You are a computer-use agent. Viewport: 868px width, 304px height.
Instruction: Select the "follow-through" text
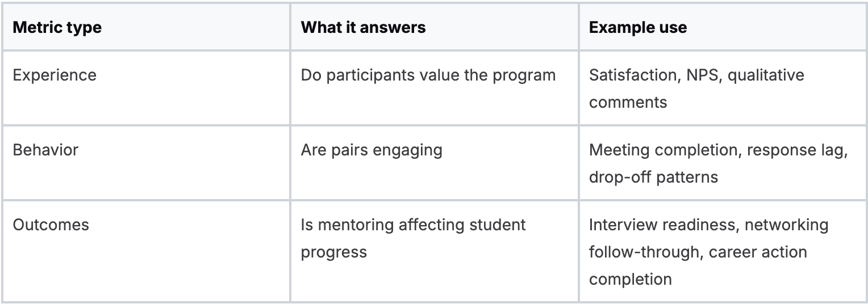pos(640,252)
